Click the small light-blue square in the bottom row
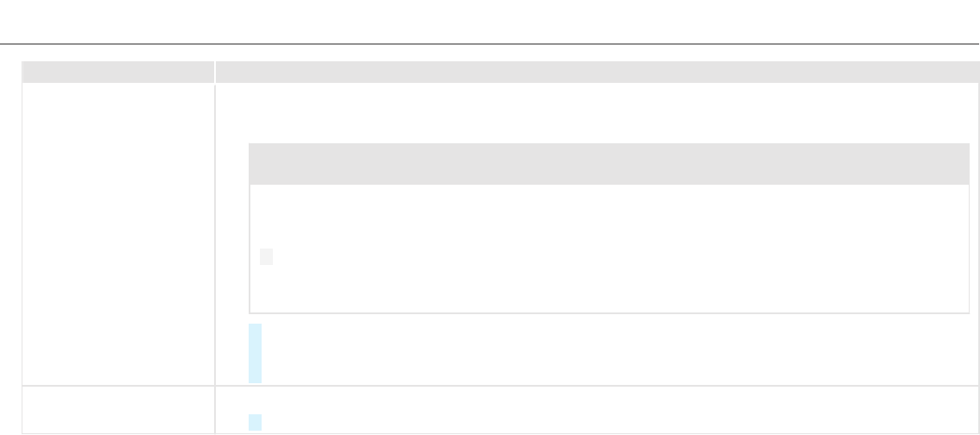The image size is (980, 435). (x=255, y=422)
